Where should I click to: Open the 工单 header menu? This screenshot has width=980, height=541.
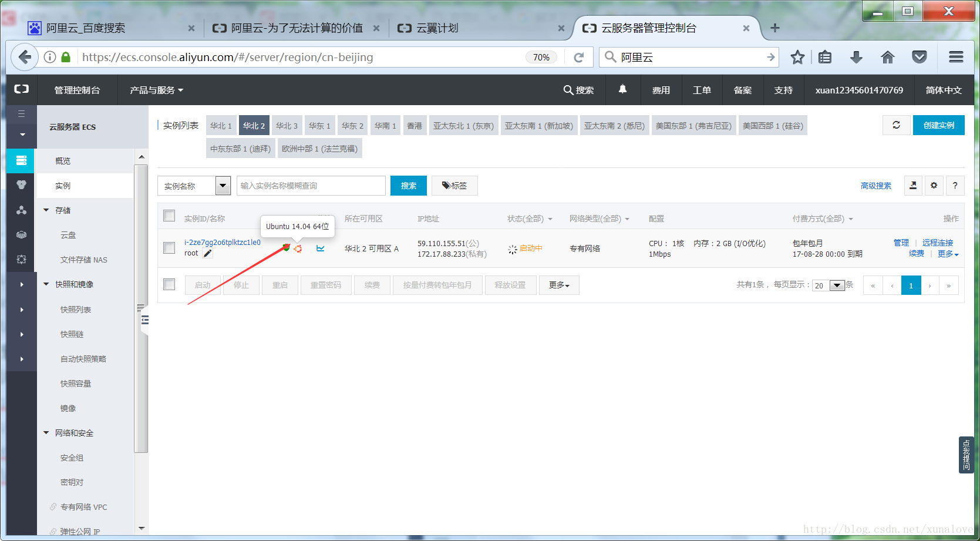coord(702,90)
